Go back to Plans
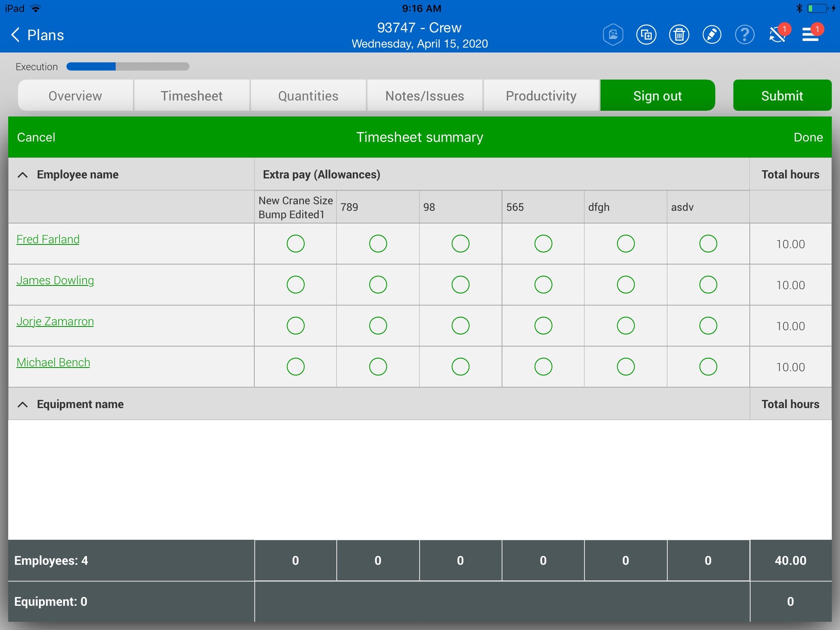 [x=38, y=35]
